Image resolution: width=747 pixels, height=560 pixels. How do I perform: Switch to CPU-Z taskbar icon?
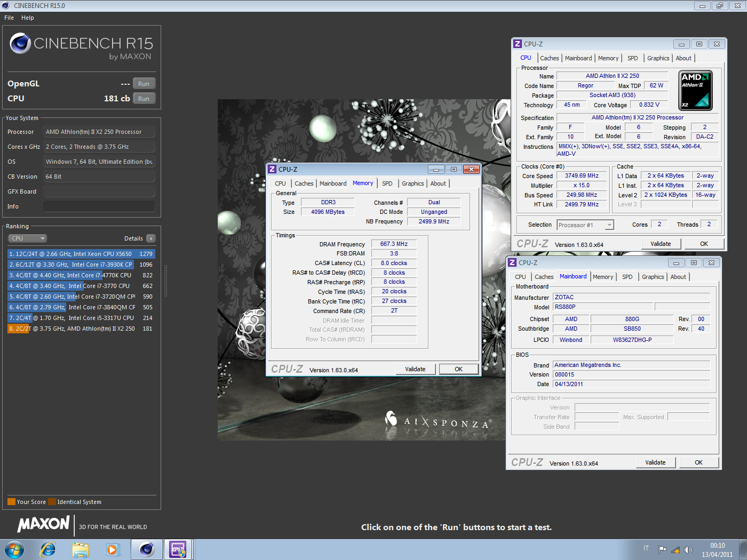point(178,549)
